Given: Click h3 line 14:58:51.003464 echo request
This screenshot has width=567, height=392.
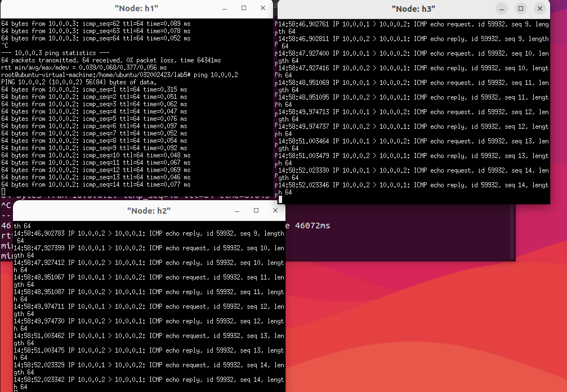Looking at the screenshot, I should (x=413, y=145).
